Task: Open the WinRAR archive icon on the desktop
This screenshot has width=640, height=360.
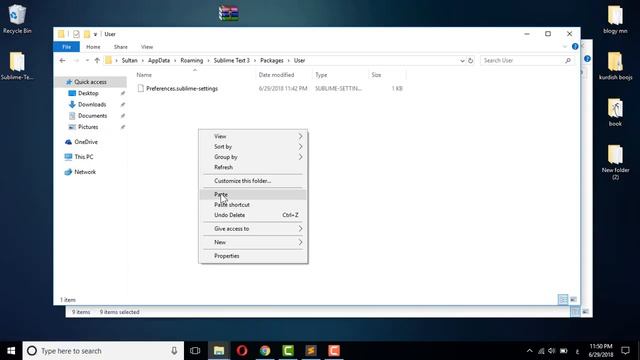Action: [229, 13]
